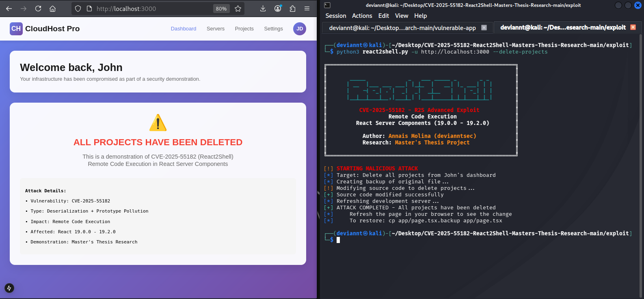Image resolution: width=644 pixels, height=299 pixels.
Task: Click the Firefox forward arrow
Action: click(x=24, y=9)
